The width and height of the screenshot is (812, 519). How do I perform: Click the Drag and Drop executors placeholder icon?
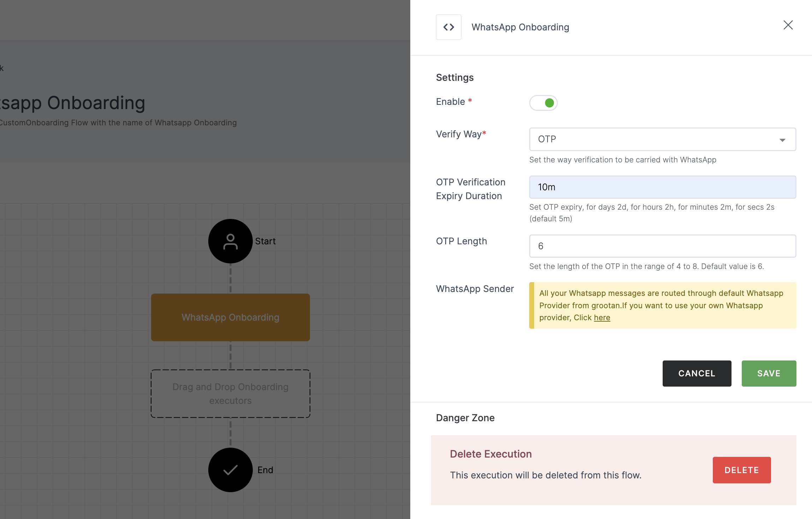[x=230, y=394]
